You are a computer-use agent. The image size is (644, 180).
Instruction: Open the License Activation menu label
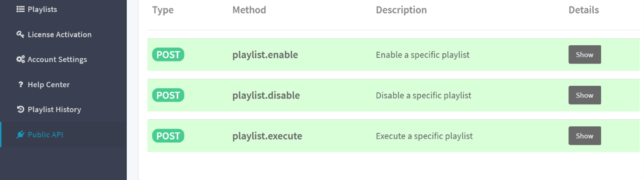pos(60,35)
